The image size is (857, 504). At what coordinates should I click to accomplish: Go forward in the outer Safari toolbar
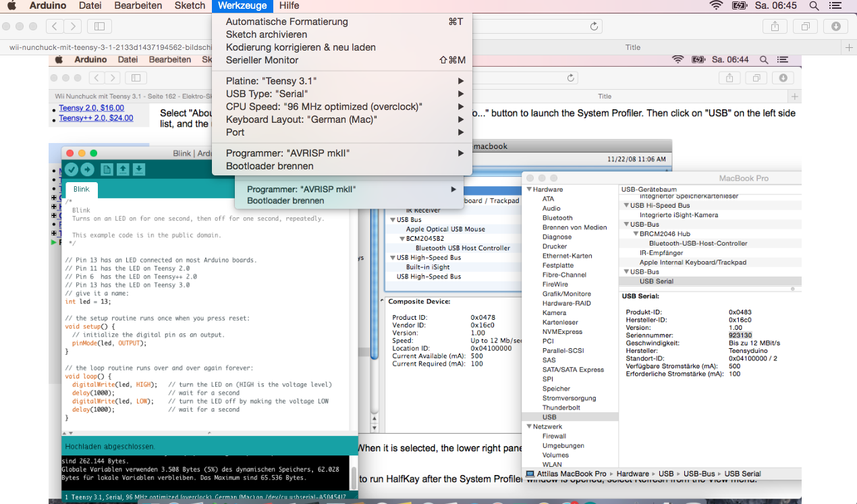(72, 26)
